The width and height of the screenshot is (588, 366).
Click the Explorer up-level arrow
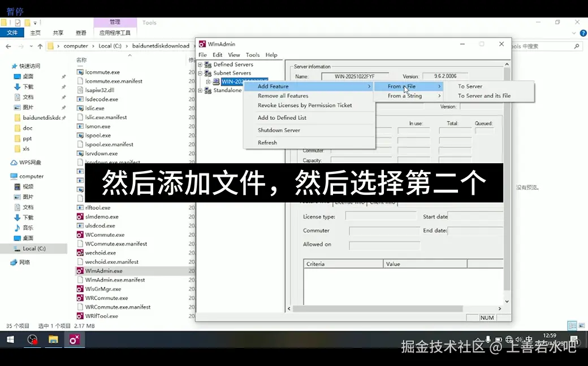coord(40,46)
